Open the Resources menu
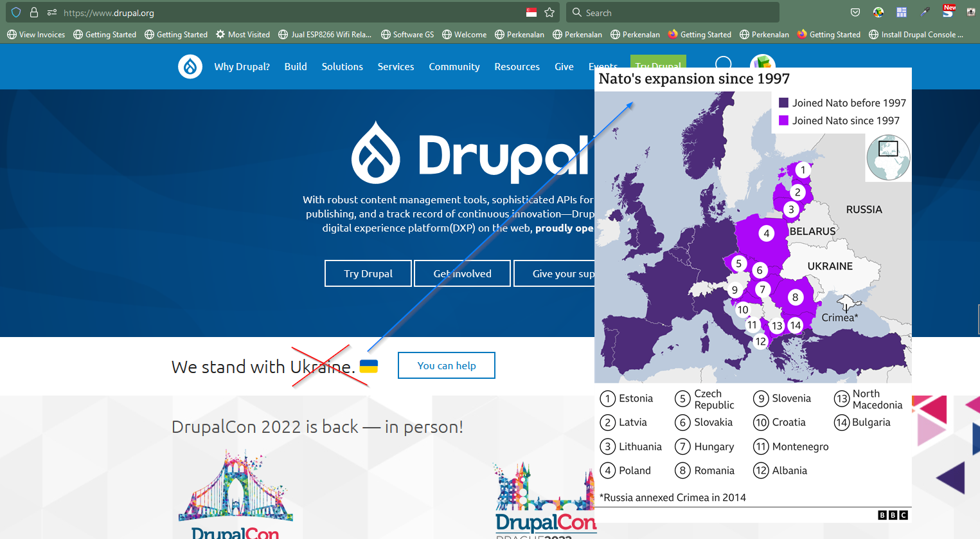This screenshot has height=539, width=980. (517, 66)
